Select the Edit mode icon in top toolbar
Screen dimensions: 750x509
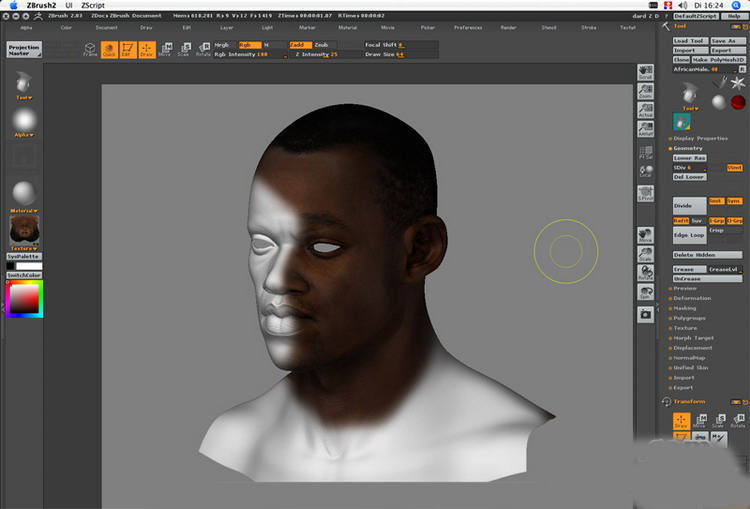click(127, 49)
